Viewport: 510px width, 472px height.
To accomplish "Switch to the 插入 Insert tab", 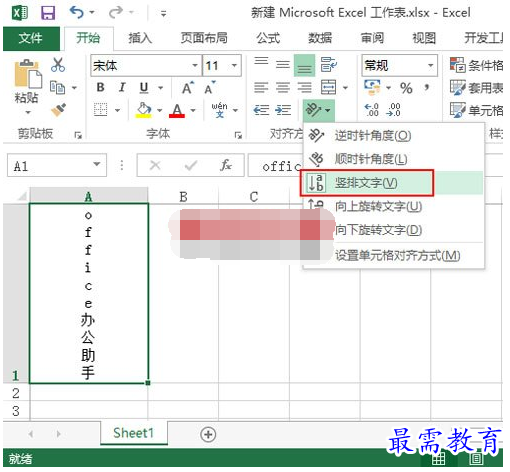I will pos(140,38).
